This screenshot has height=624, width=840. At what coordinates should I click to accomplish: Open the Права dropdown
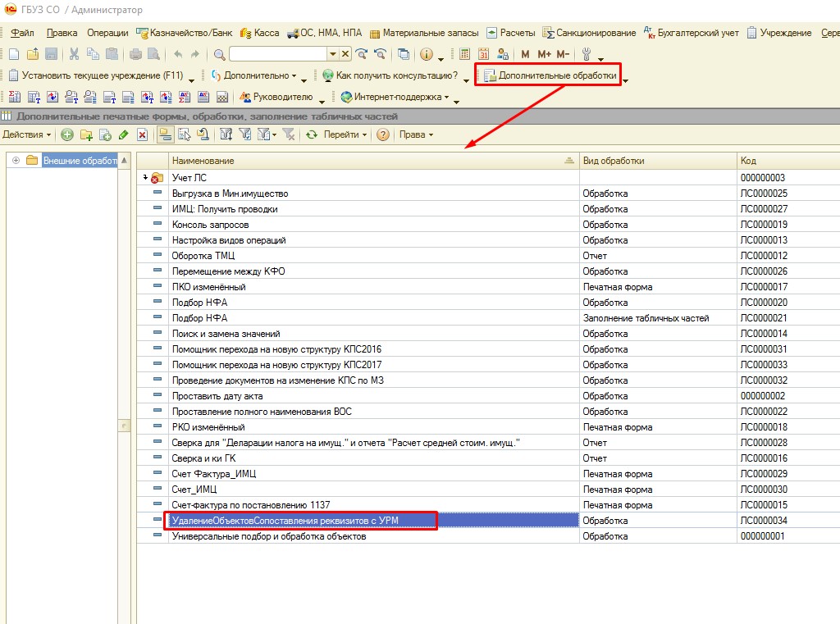(x=416, y=134)
